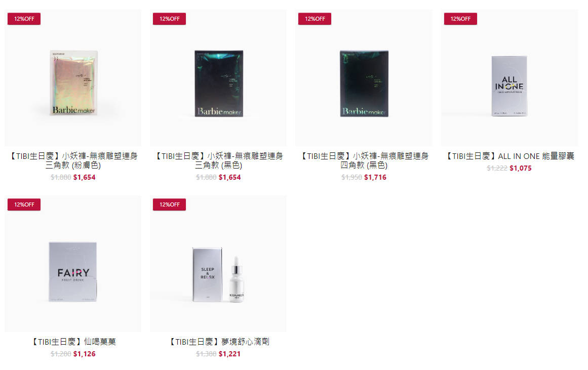Image resolution: width=588 pixels, height=370 pixels.
Task: Open the 小妖褲 四角款 (黑色) title link
Action: pyautogui.click(x=364, y=160)
